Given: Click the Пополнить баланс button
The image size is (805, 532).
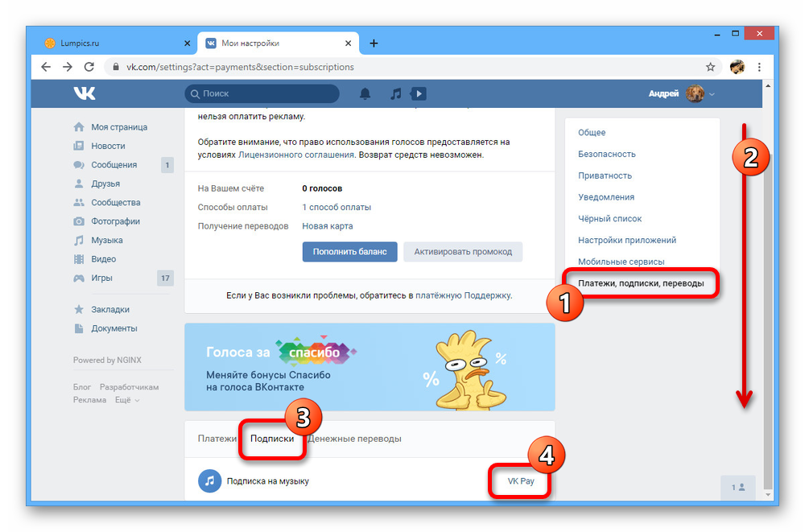Looking at the screenshot, I should 349,252.
